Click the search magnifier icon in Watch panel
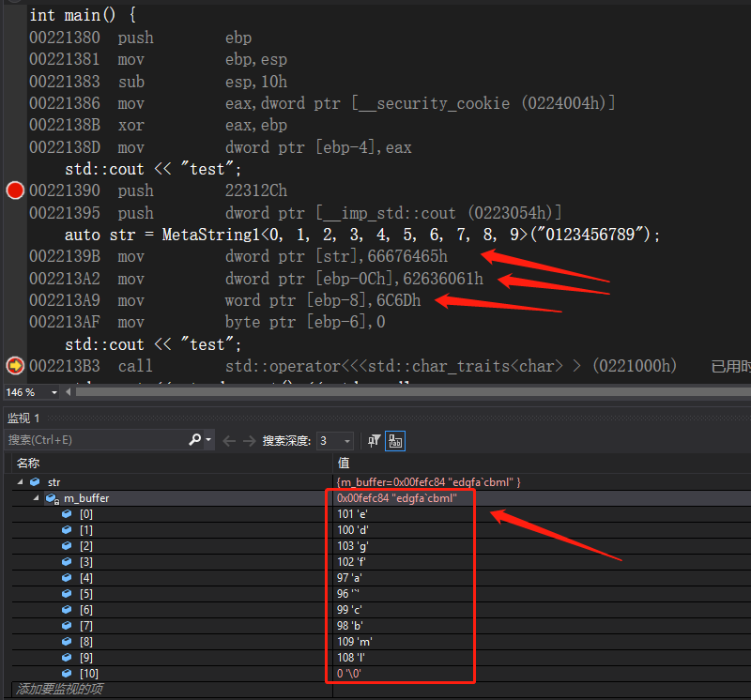Image resolution: width=751 pixels, height=700 pixels. 195,440
